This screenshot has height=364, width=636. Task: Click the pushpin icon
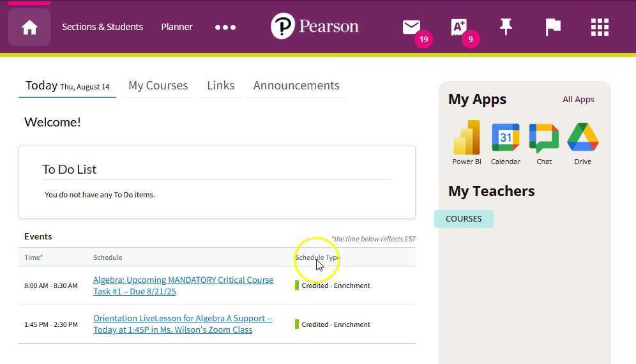[506, 27]
